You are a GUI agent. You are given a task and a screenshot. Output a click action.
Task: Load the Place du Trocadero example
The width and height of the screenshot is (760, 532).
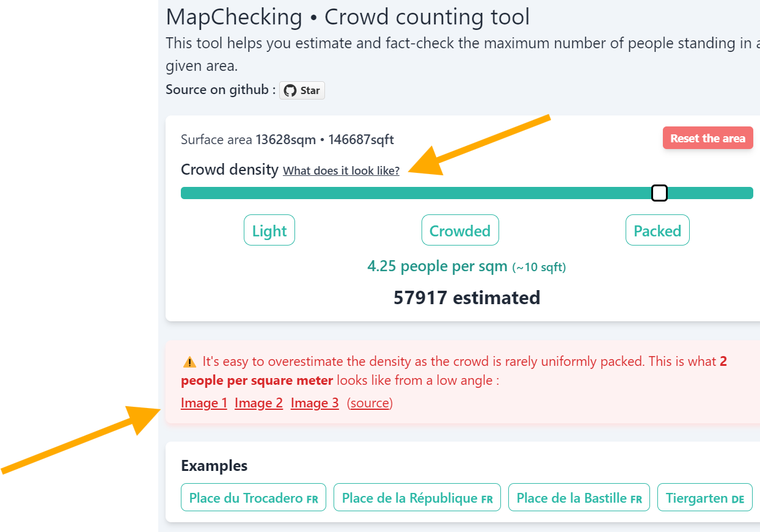(254, 497)
